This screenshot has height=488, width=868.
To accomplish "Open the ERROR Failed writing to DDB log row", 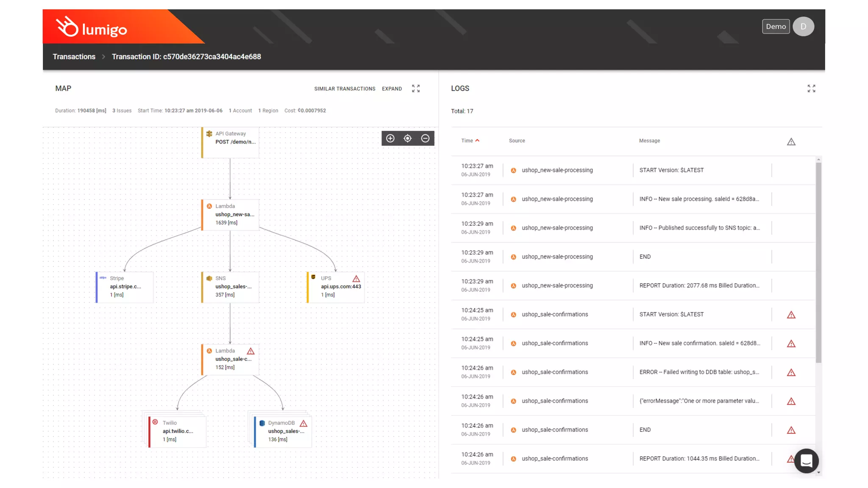I will [x=698, y=372].
